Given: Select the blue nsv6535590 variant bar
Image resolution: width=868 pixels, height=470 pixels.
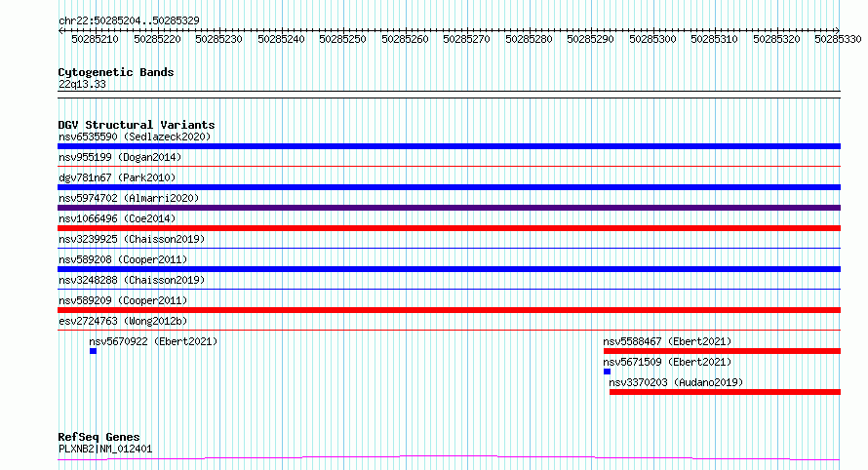Looking at the screenshot, I should tap(449, 146).
